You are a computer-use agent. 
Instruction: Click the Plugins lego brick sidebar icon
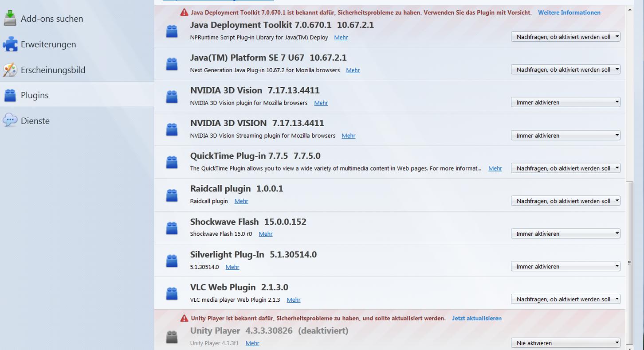pyautogui.click(x=10, y=95)
